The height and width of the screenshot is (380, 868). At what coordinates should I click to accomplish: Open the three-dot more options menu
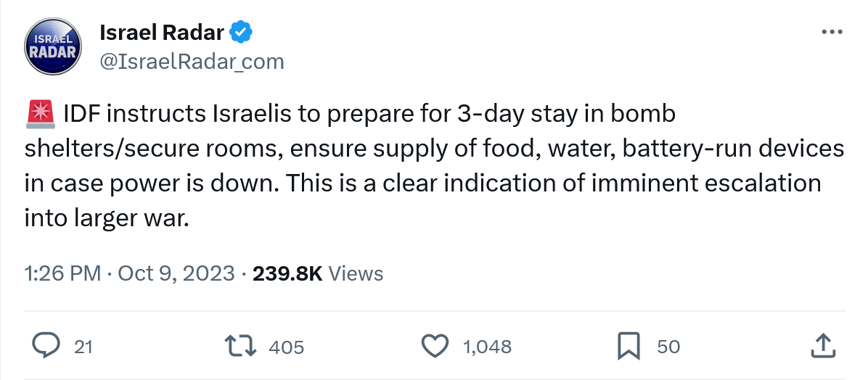click(831, 33)
